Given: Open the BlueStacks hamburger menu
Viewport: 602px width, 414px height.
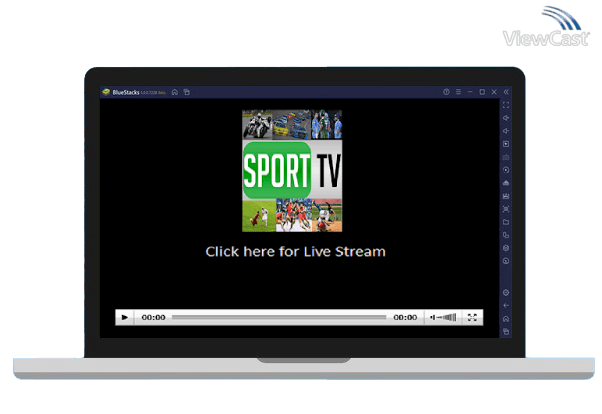Looking at the screenshot, I should point(458,92).
